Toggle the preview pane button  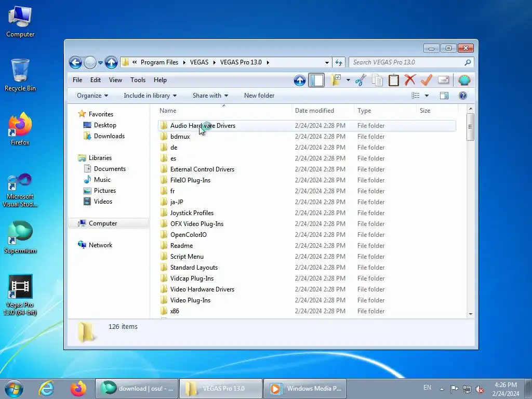point(444,96)
